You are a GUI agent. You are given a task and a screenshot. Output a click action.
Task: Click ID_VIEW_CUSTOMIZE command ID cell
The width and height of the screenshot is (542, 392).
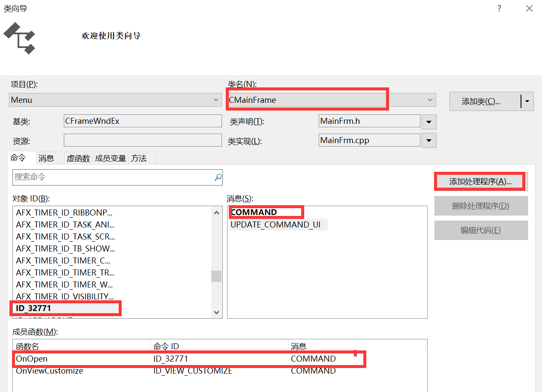(192, 371)
